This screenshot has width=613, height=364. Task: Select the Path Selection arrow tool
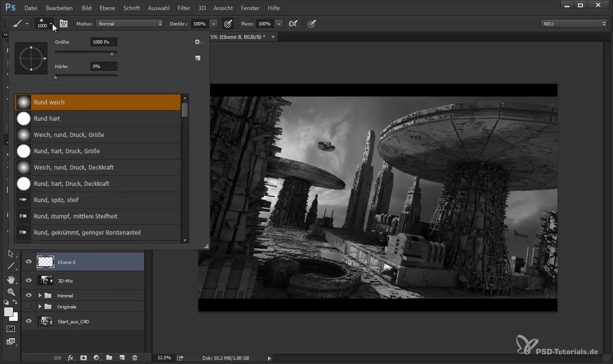11,253
